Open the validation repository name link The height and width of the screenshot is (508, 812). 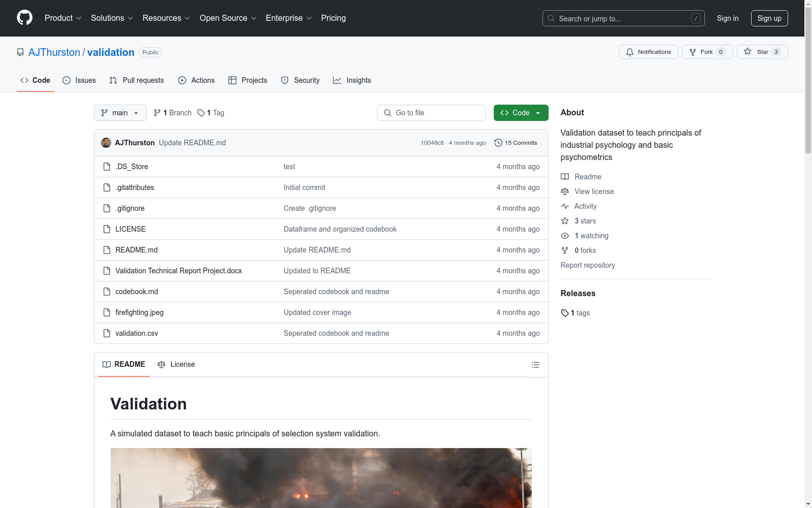pyautogui.click(x=111, y=52)
